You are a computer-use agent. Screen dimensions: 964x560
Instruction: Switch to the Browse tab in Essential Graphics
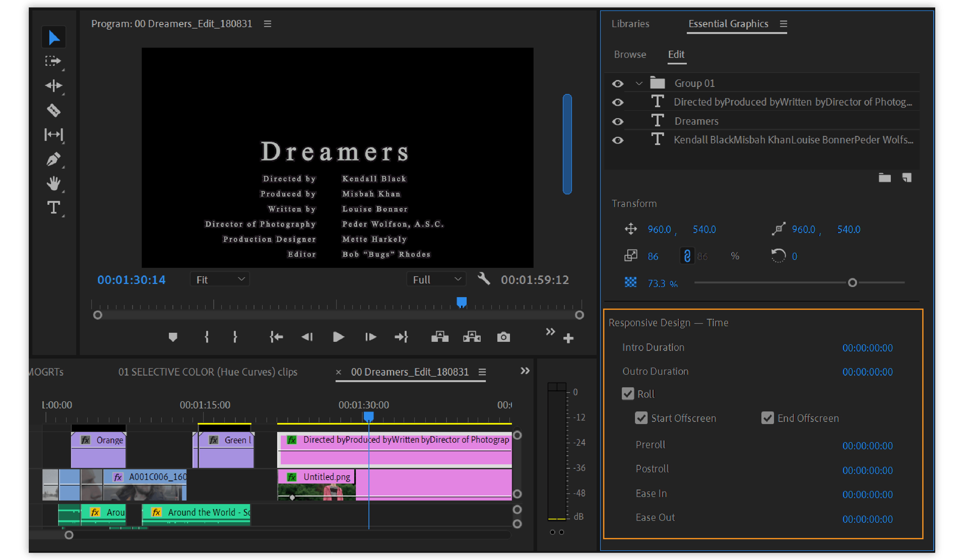629,55
